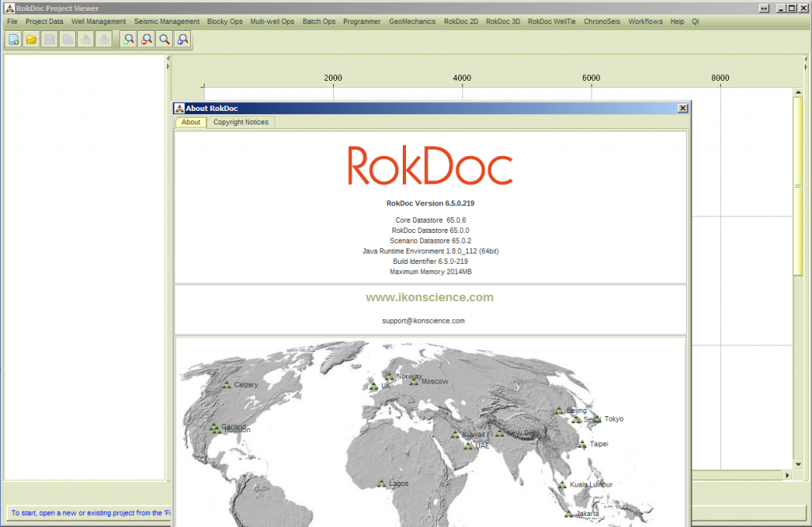This screenshot has width=812, height=527.
Task: Collapse left panel using top splitter arrow
Action: 168,59
